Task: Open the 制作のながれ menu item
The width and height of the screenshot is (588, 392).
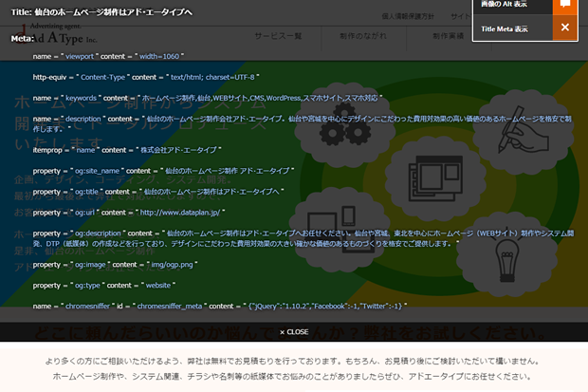Action: pos(363,36)
